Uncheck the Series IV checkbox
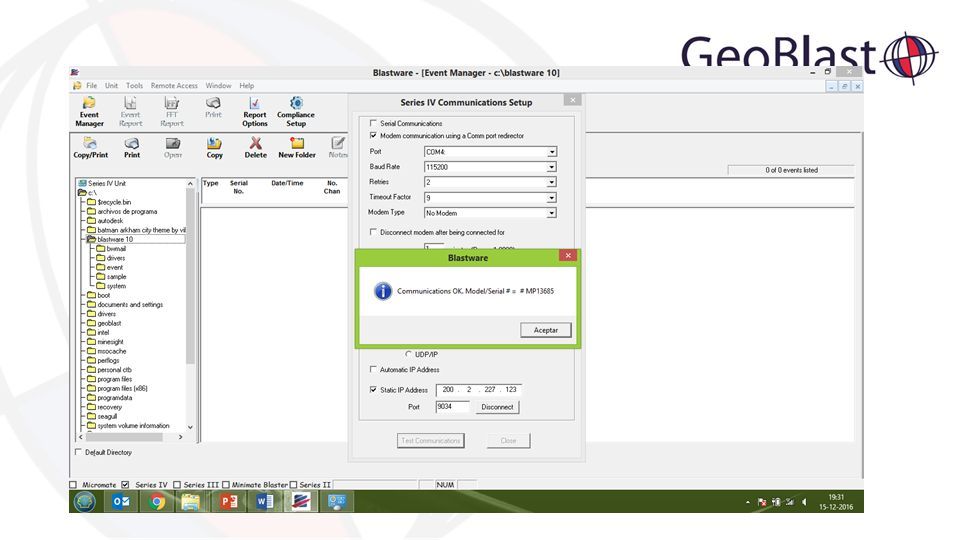The height and width of the screenshot is (540, 960). coord(126,484)
